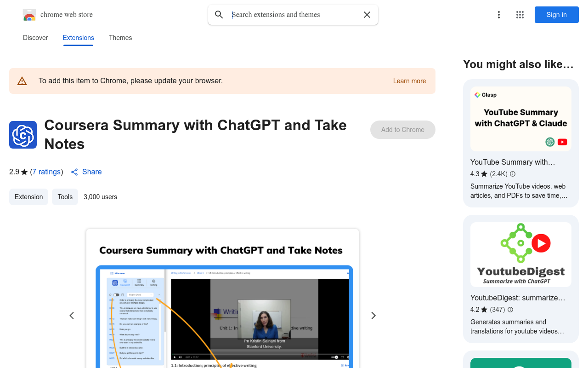Clear the search box using the X icon
Viewport: 588px width, 368px height.
pyautogui.click(x=367, y=15)
